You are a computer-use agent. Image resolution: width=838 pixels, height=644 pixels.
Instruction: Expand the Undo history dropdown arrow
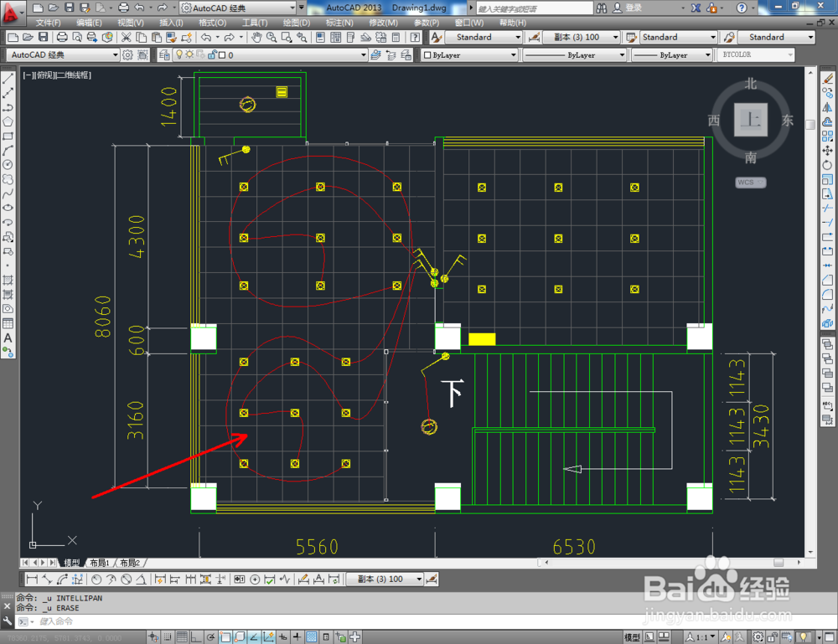218,37
